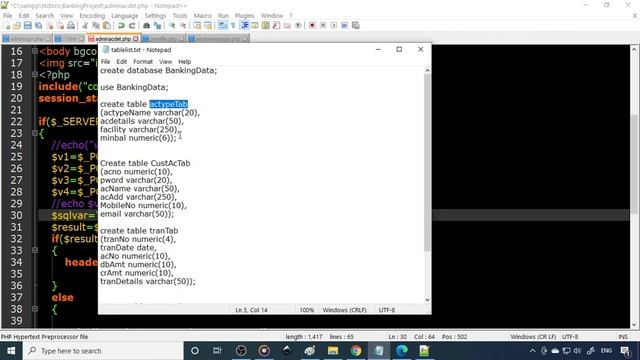Image resolution: width=640 pixels, height=360 pixels.
Task: Zoom in using the toolbar magnifier
Action: [x=172, y=25]
